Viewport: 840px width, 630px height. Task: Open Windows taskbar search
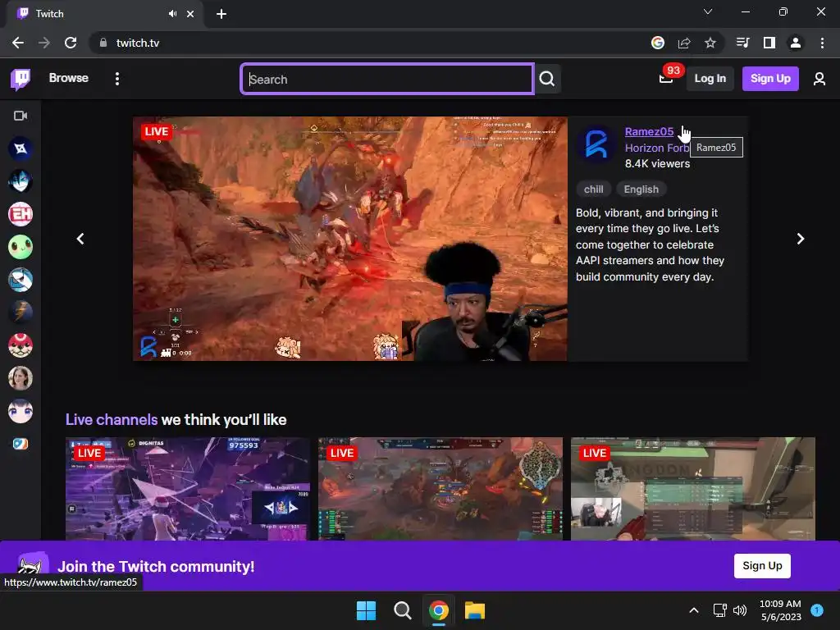(402, 610)
